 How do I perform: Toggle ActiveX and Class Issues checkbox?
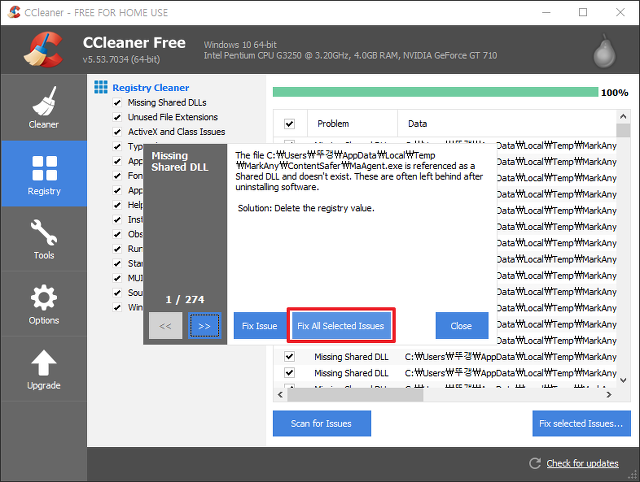[117, 132]
